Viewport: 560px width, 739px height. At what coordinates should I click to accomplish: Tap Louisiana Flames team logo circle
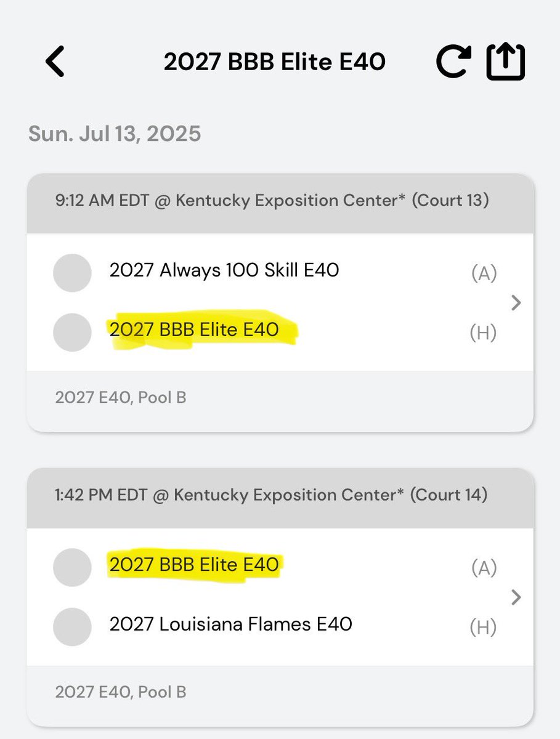coord(72,627)
